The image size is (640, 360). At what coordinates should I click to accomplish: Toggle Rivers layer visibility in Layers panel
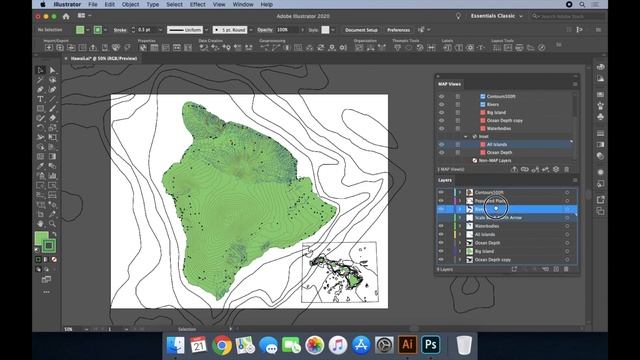[441, 209]
